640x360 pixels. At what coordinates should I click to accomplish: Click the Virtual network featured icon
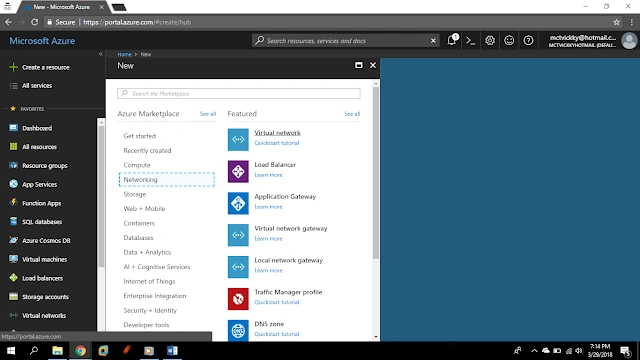(238, 140)
